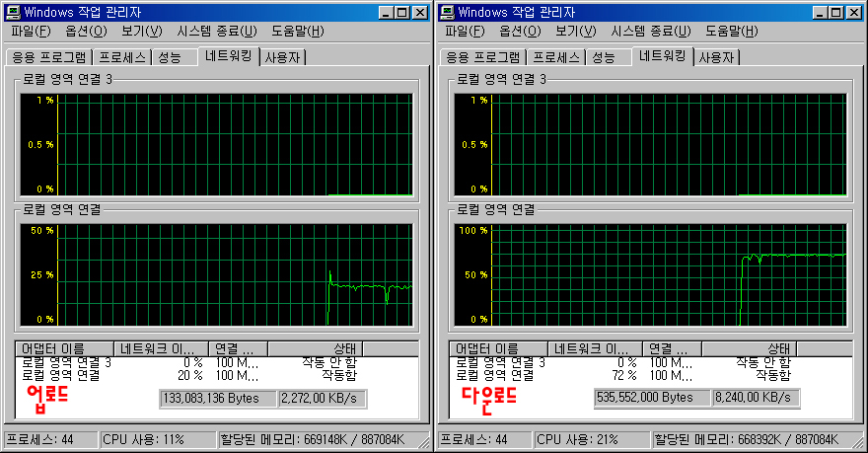Click 프로세스: 44 in left status bar
The image size is (868, 453).
coord(51,440)
